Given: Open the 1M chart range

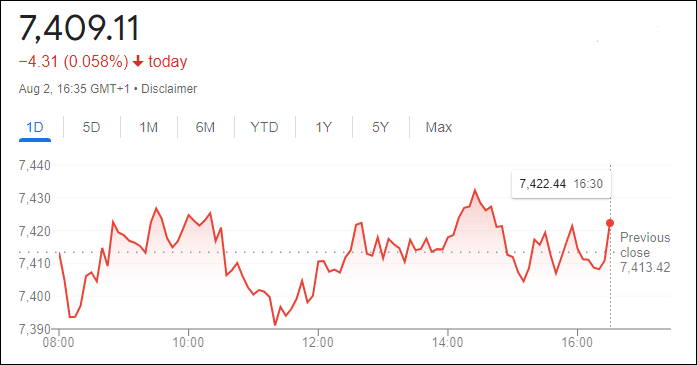Looking at the screenshot, I should coord(148,128).
